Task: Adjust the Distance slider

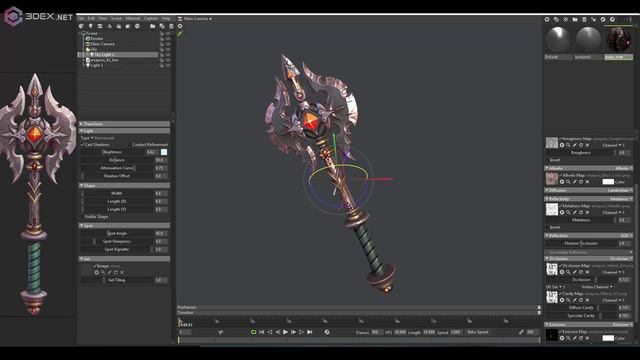Action: tap(116, 160)
